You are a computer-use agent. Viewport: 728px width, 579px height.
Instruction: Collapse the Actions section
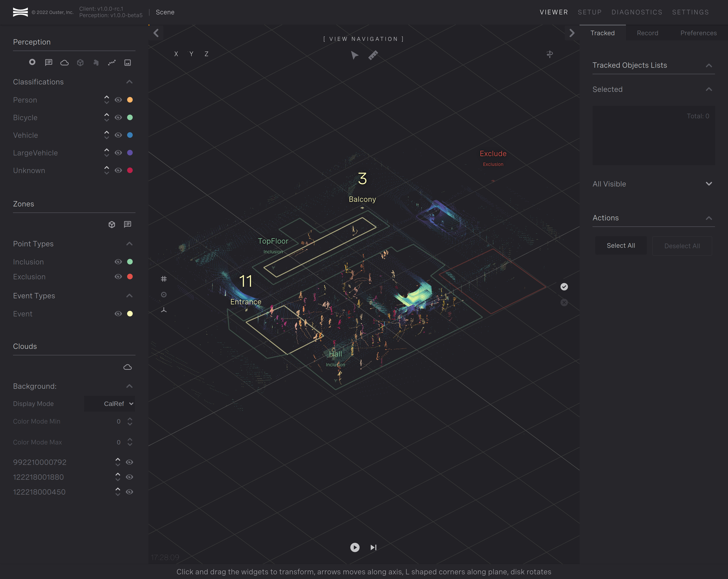[x=709, y=218]
